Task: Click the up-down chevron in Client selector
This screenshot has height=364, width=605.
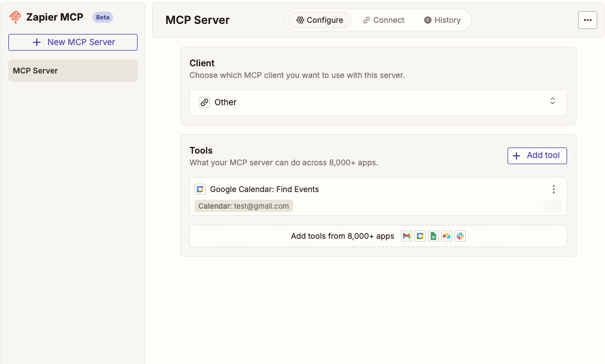Action: click(553, 101)
